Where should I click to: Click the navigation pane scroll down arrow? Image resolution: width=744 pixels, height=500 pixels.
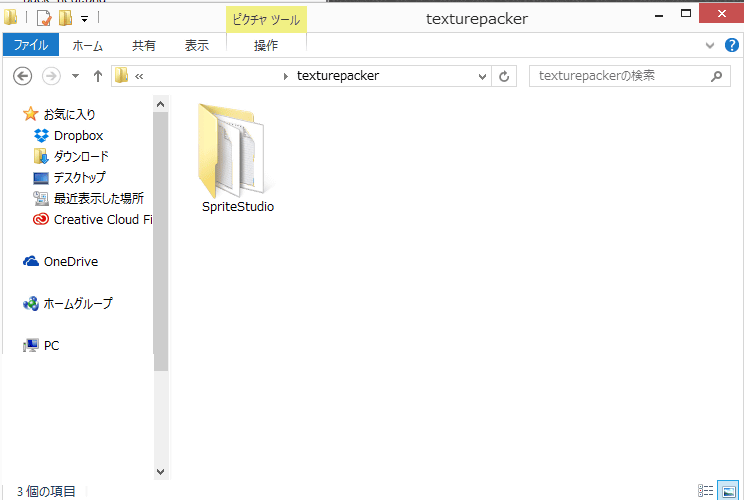(x=160, y=472)
